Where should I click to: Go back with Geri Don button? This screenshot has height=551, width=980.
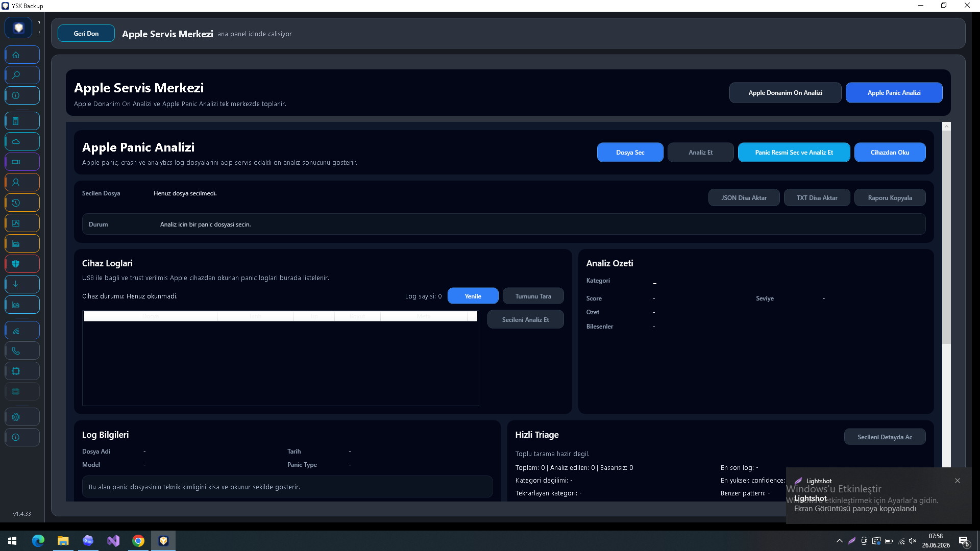[86, 34]
